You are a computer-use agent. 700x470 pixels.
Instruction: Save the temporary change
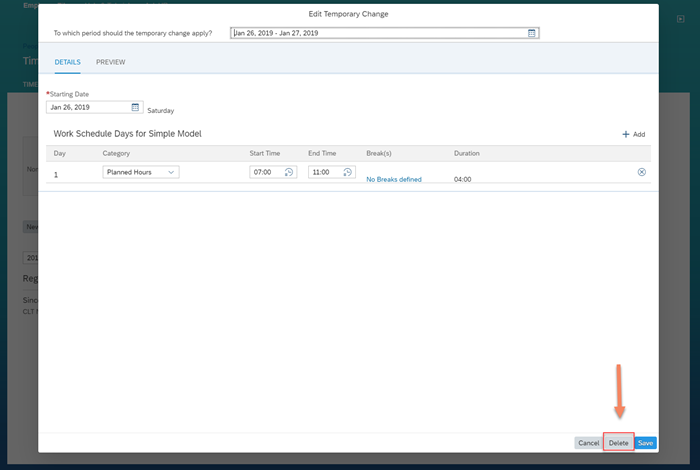(646, 443)
